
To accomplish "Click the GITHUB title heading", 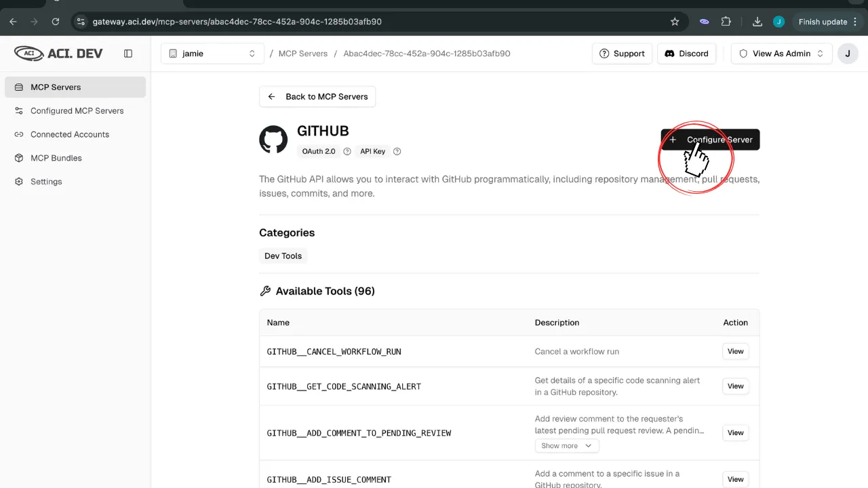I will [323, 131].
